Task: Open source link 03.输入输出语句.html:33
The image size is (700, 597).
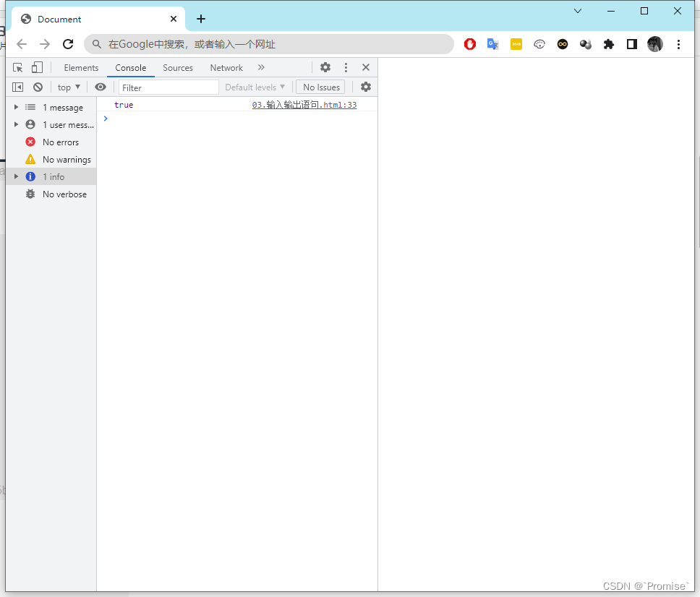Action: (304, 105)
